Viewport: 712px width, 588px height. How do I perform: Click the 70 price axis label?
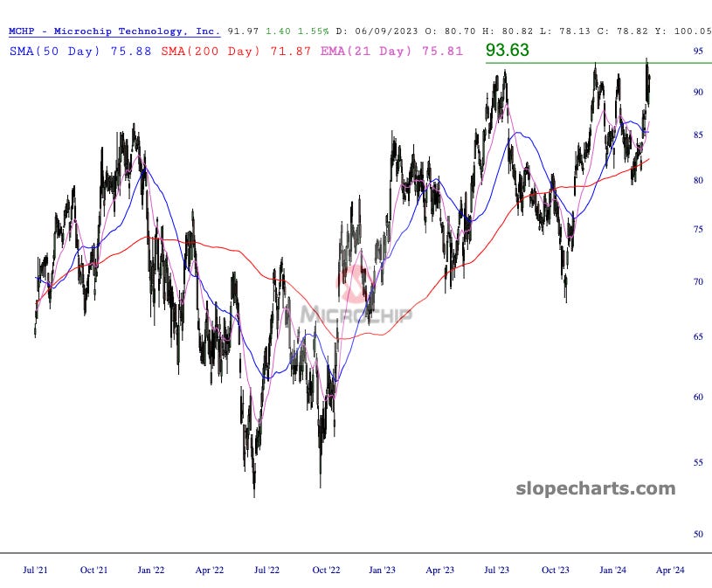(698, 281)
